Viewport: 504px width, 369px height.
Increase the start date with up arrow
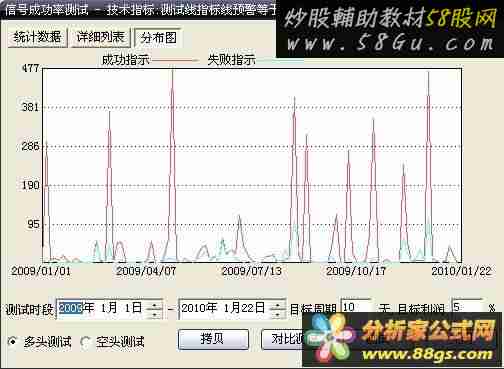point(154,304)
